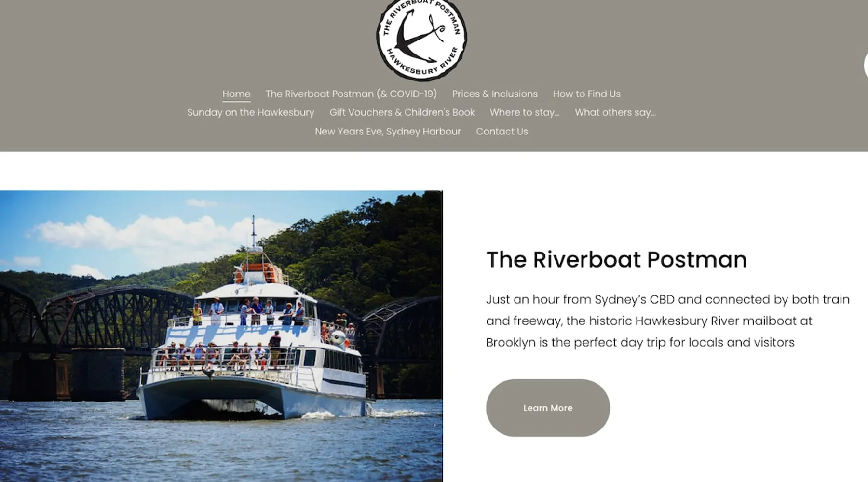Visit the Where to stay... page

pos(525,112)
